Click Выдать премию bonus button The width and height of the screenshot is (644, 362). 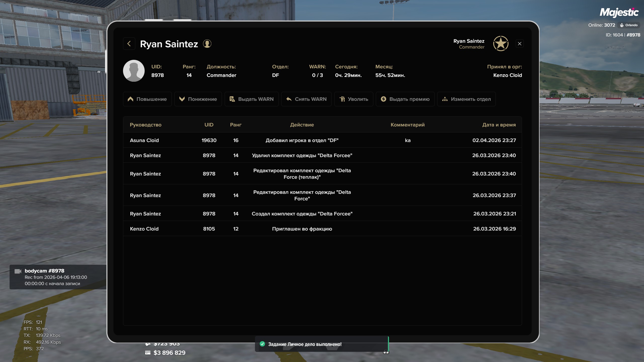[405, 99]
